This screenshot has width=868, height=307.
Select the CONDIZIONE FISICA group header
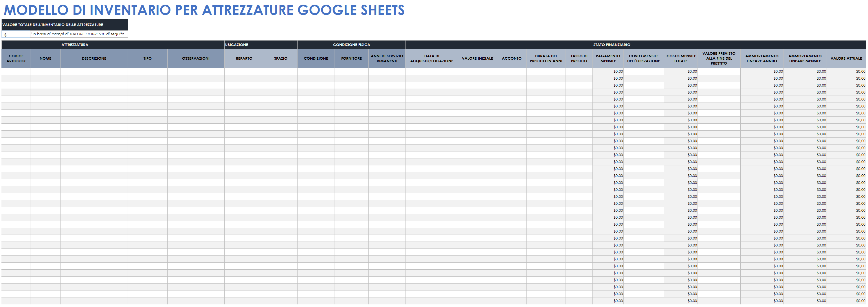351,45
